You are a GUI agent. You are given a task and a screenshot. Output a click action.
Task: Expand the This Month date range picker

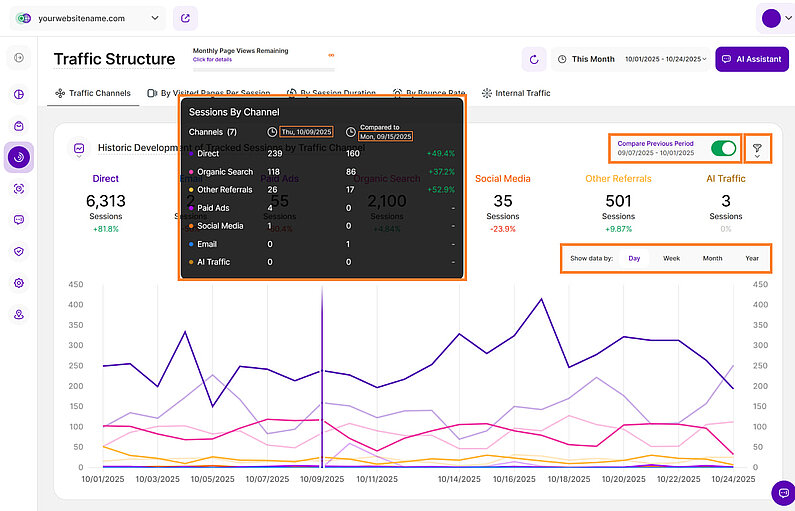632,59
